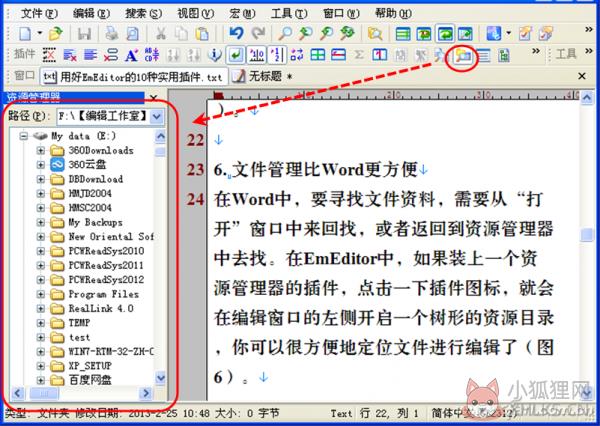600x426 pixels.
Task: Click the Copy icon
Action: tap(181, 34)
